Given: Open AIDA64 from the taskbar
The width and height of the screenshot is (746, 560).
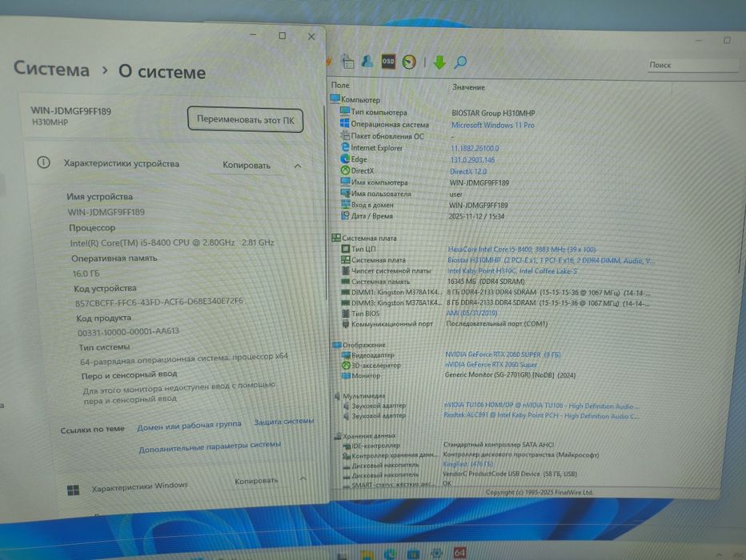Looking at the screenshot, I should point(459,552).
